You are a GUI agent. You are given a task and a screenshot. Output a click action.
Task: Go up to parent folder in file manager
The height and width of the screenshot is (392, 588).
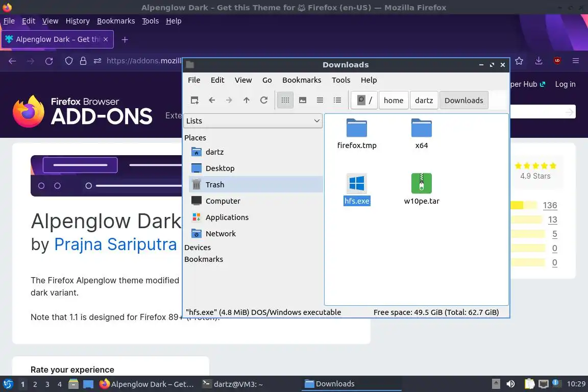coord(247,100)
